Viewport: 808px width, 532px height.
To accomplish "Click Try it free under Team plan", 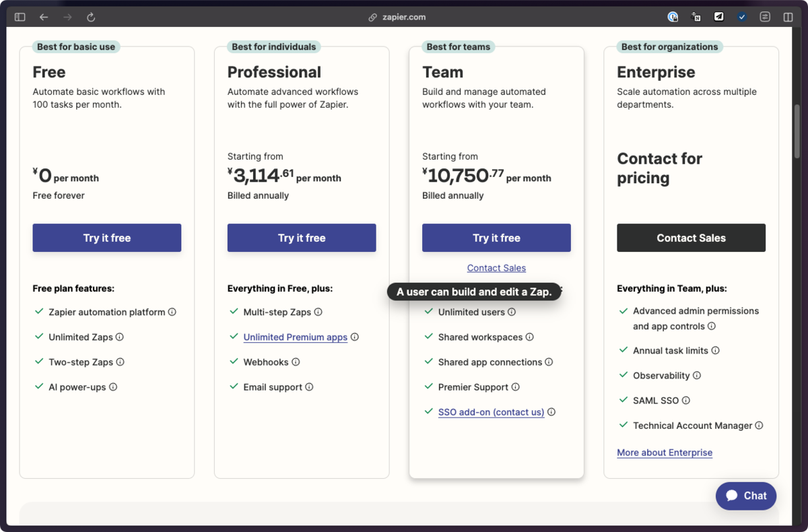I will click(496, 238).
